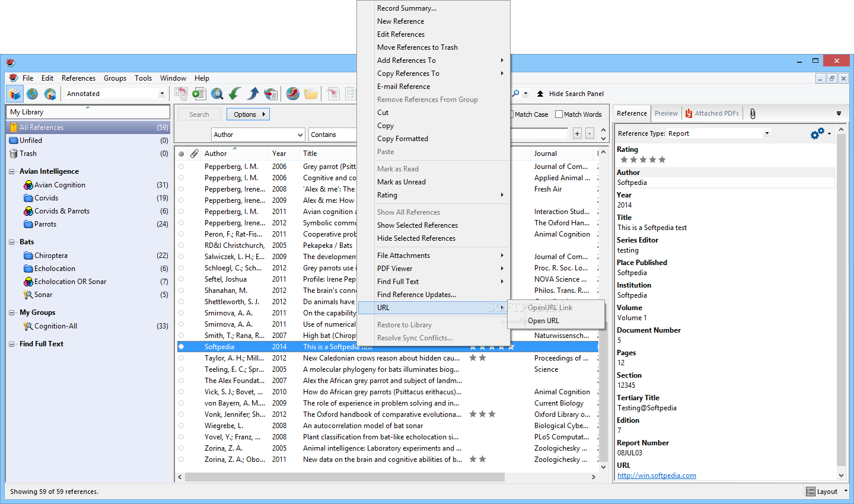Switch to the Attached PDFs tab

pyautogui.click(x=712, y=113)
